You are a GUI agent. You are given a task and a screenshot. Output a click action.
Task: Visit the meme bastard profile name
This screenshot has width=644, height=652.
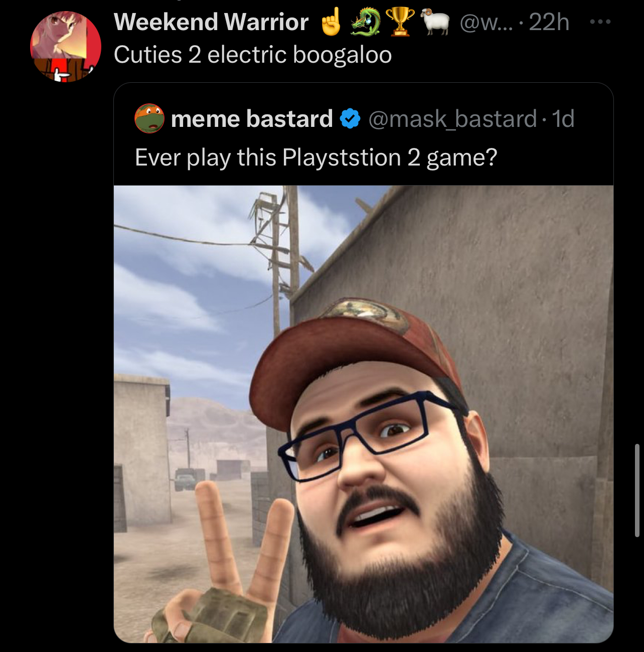[x=252, y=119]
